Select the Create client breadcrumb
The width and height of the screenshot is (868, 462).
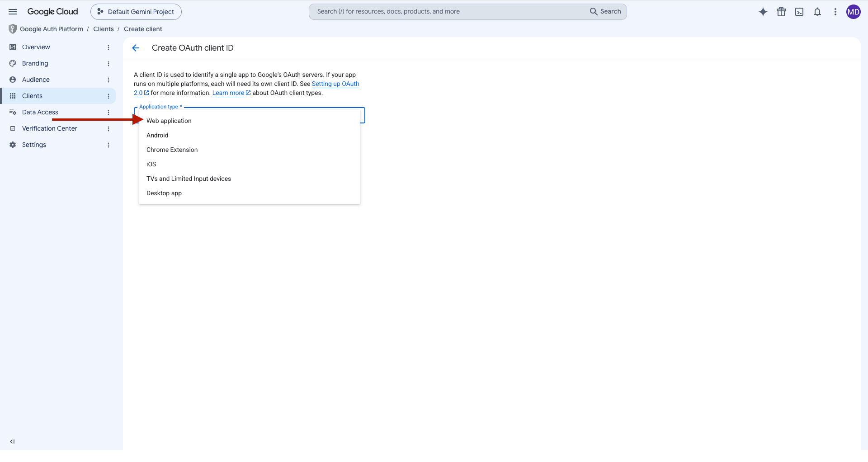143,29
